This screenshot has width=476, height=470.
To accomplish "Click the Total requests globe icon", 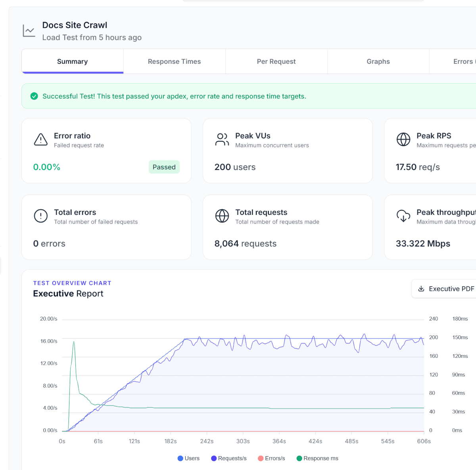I will pyautogui.click(x=222, y=216).
